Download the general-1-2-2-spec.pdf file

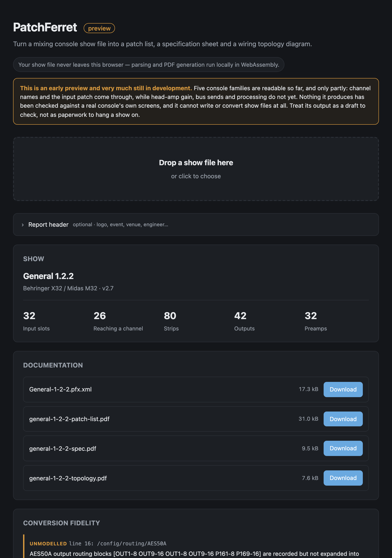point(343,448)
